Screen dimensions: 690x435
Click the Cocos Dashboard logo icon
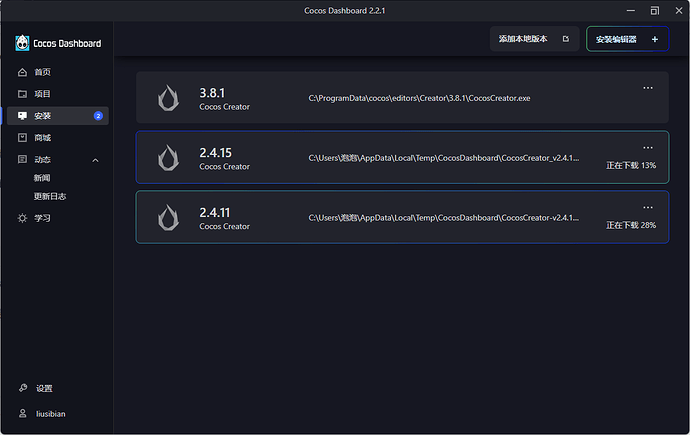tap(22, 43)
